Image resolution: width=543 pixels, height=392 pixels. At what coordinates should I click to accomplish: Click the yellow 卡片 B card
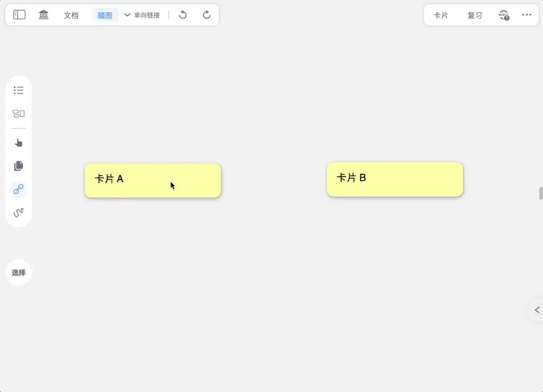coord(395,180)
